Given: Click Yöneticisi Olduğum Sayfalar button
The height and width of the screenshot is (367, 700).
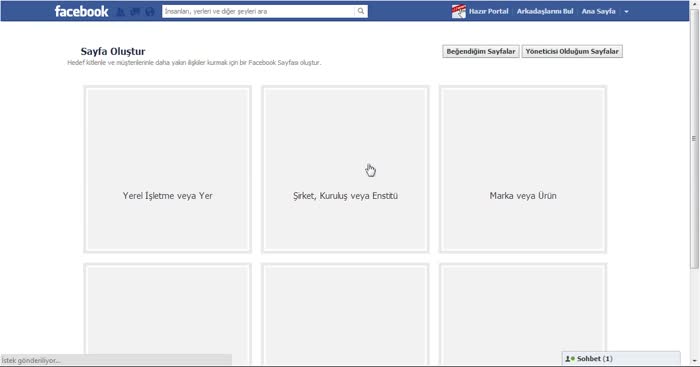Looking at the screenshot, I should (x=572, y=51).
